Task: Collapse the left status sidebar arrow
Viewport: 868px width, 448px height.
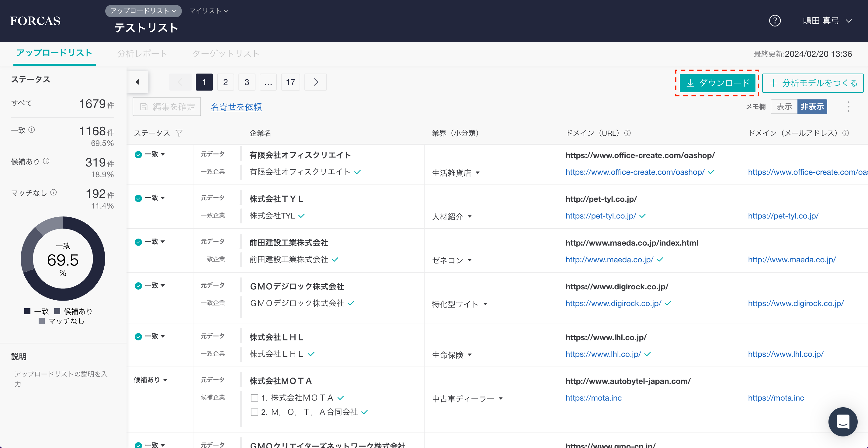Action: tap(137, 82)
